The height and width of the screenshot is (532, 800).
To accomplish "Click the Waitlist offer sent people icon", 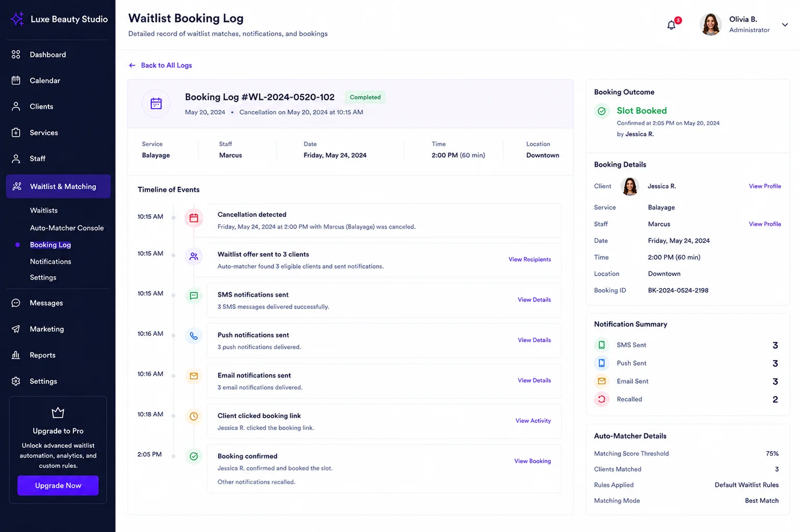I will point(194,256).
